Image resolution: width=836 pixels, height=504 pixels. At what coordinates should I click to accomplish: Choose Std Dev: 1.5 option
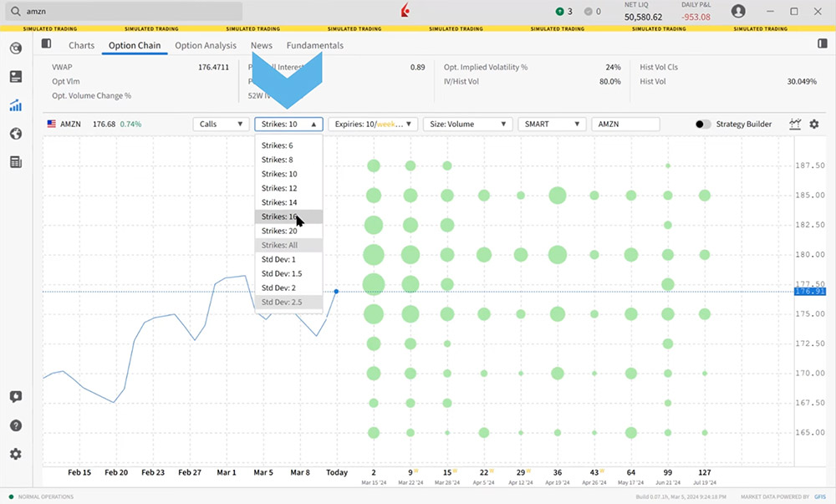pyautogui.click(x=280, y=273)
